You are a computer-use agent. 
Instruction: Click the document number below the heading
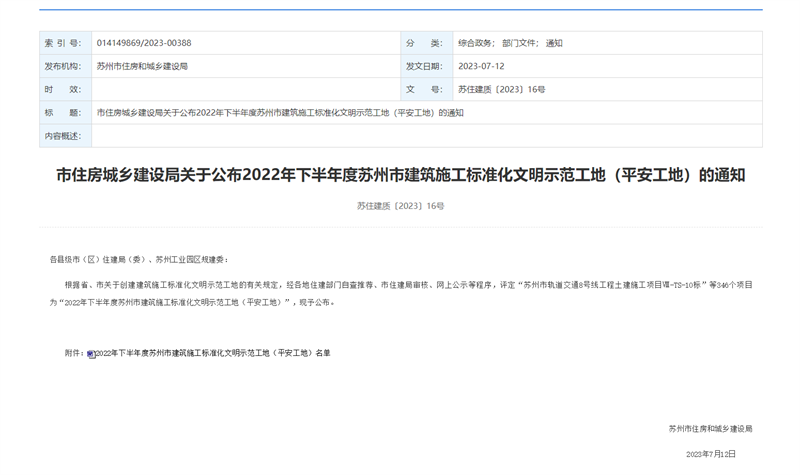point(400,206)
